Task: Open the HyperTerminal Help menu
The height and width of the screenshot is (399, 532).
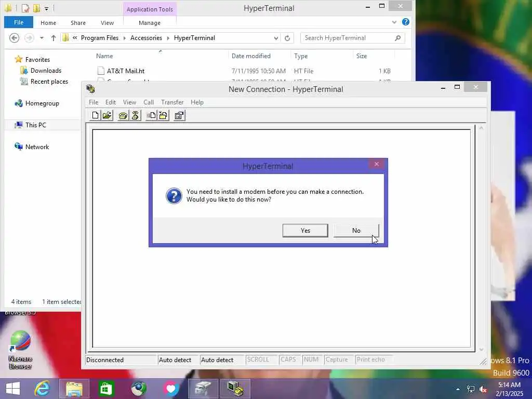Action: click(197, 102)
